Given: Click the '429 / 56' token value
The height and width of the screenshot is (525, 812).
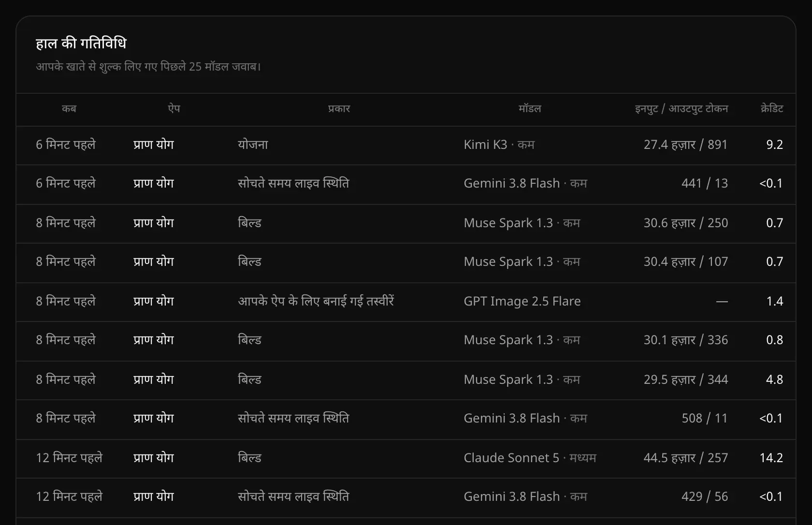Looking at the screenshot, I should (705, 496).
